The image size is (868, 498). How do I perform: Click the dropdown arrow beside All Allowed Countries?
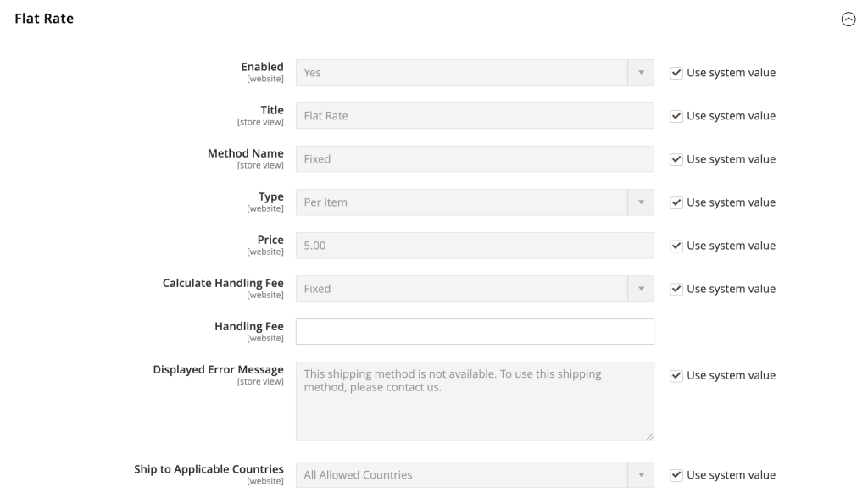coord(642,474)
